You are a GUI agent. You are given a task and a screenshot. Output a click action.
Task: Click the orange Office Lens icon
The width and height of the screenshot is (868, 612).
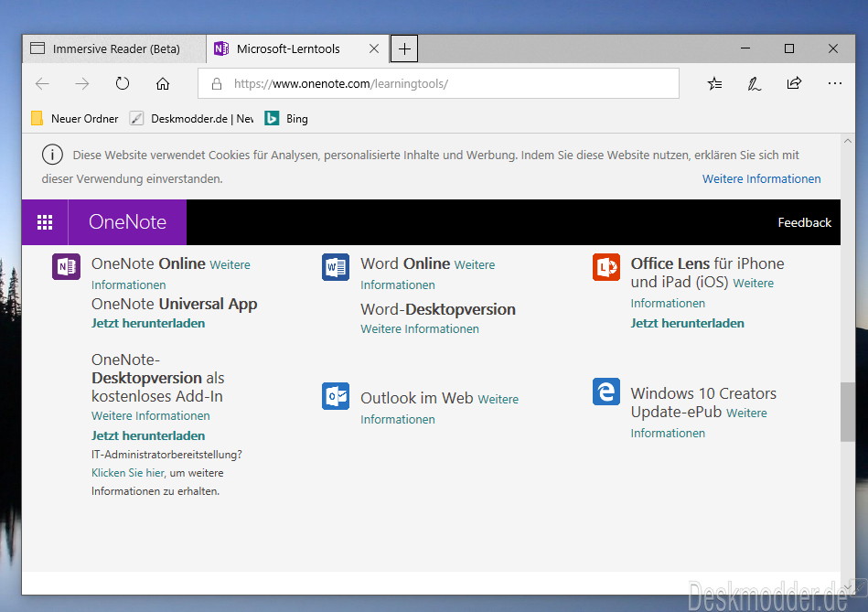coord(606,267)
